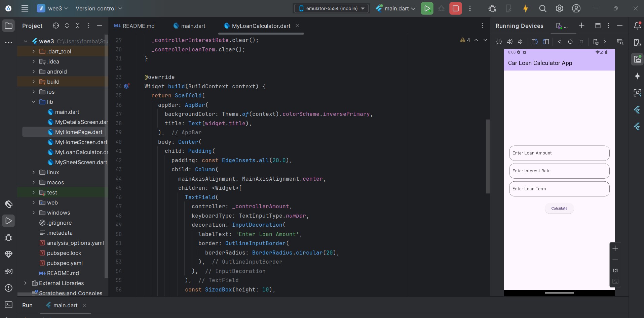Open the main menu hamburger icon

(25, 8)
